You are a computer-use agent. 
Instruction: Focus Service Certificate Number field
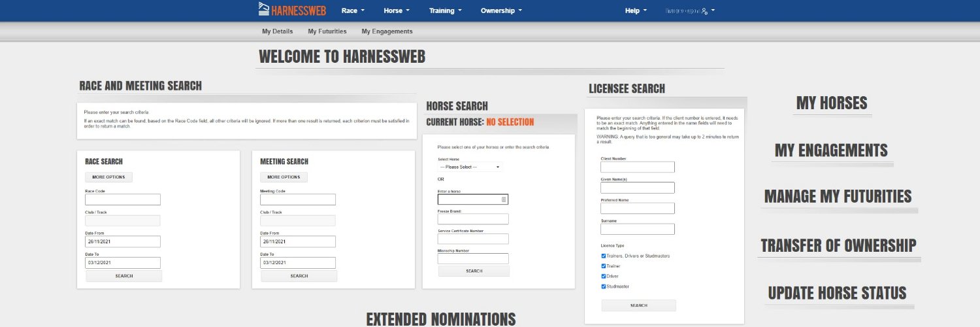tap(473, 239)
